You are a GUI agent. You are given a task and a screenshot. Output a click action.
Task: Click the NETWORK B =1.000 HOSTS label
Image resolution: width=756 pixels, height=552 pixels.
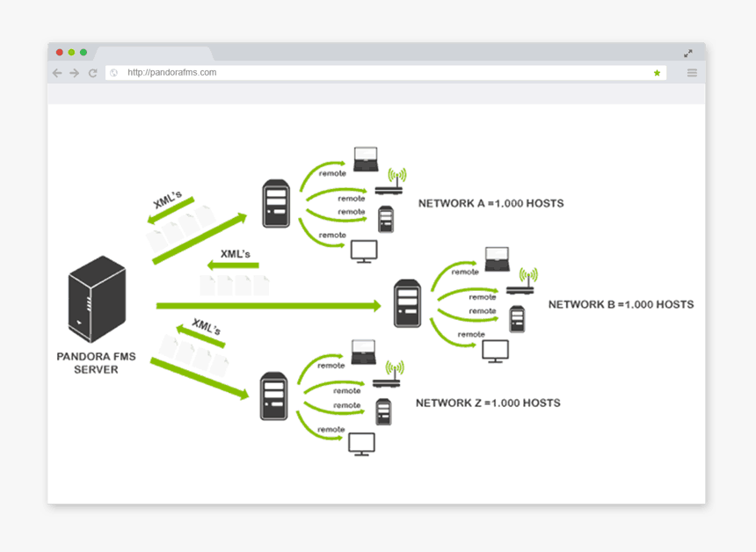[x=620, y=304]
